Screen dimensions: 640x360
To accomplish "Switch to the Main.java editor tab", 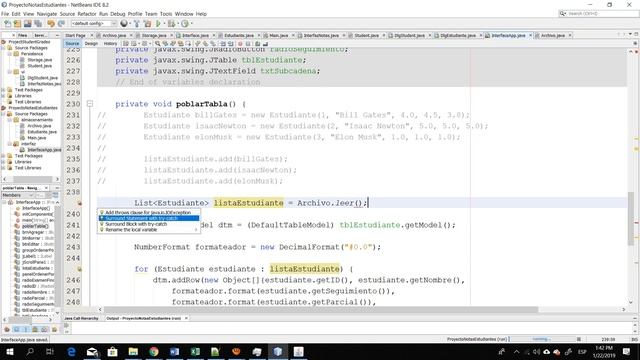I will click(x=278, y=36).
